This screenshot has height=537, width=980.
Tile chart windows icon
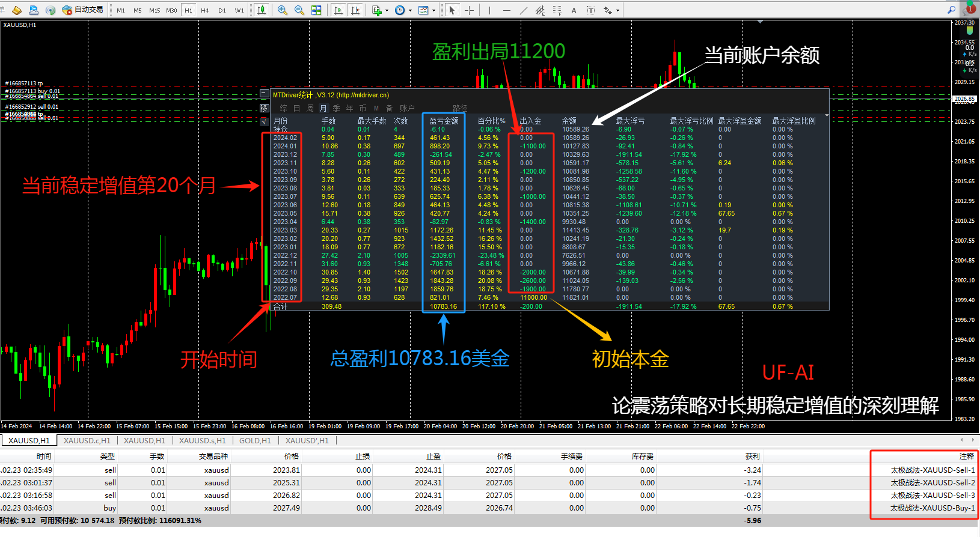click(316, 10)
